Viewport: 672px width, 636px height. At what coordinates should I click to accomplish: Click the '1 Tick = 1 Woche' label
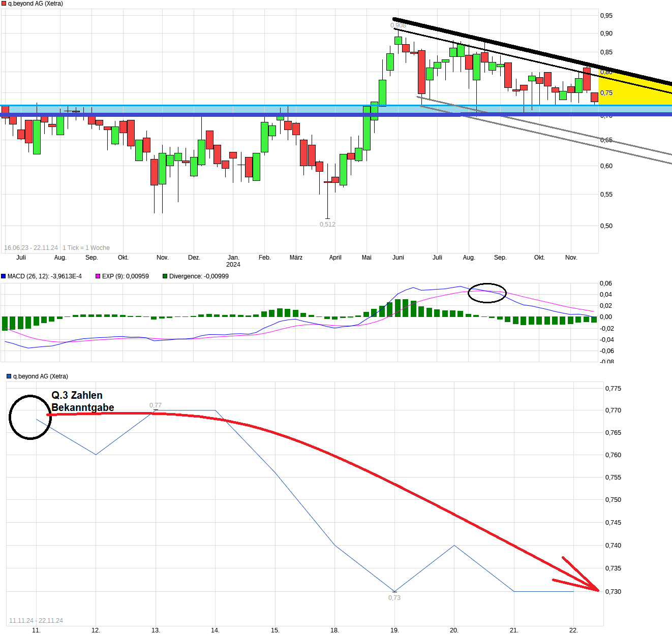pyautogui.click(x=86, y=248)
